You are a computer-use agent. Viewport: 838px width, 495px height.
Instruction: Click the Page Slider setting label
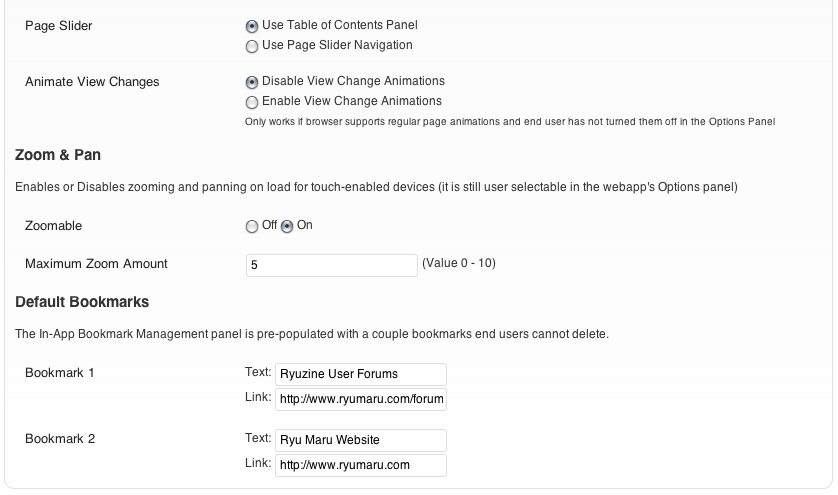[58, 26]
